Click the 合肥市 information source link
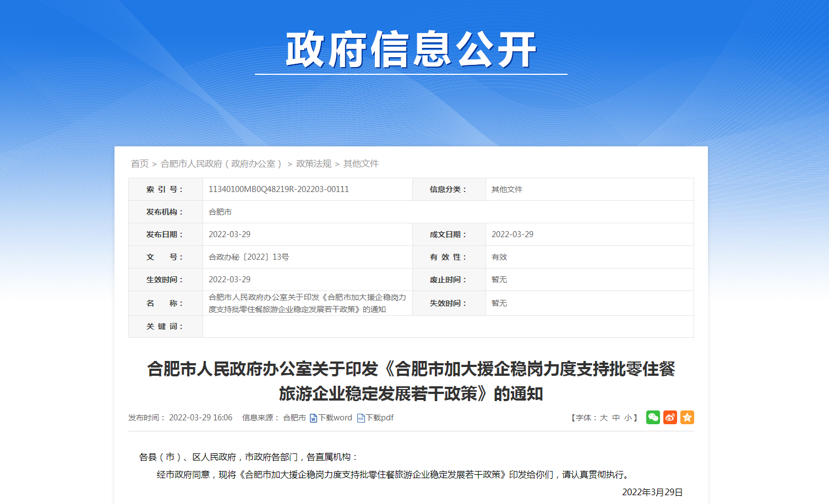 coord(296,418)
